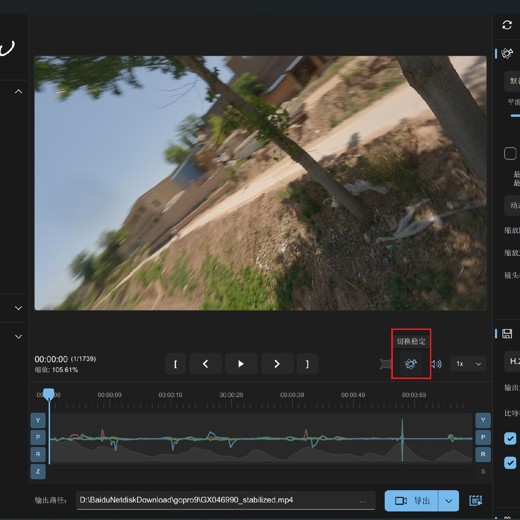The width and height of the screenshot is (520, 520).
Task: Collapse the left panel section with the up chevron
Action: (x=19, y=91)
